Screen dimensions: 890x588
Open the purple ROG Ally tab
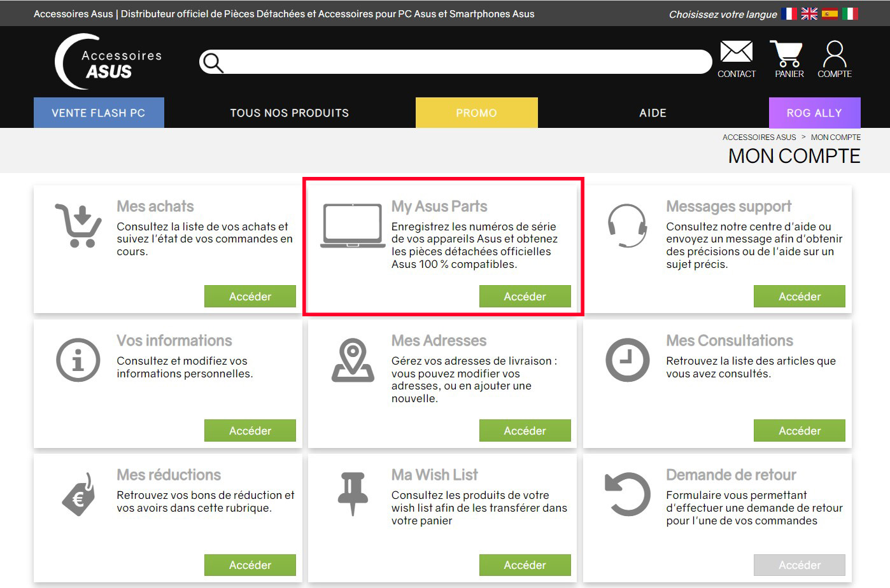(x=815, y=113)
